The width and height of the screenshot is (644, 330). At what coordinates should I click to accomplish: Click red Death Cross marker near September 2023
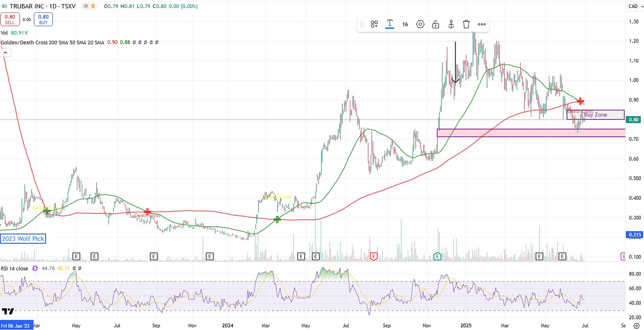pyautogui.click(x=148, y=212)
